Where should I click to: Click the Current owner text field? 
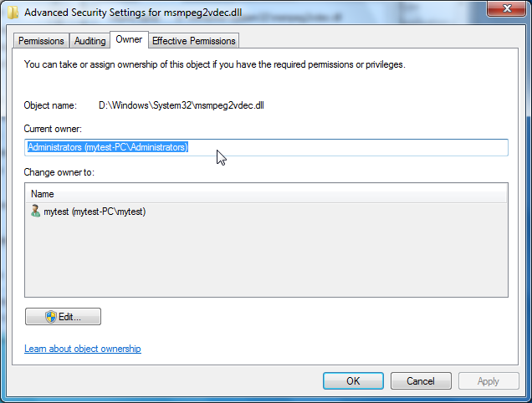click(x=266, y=147)
